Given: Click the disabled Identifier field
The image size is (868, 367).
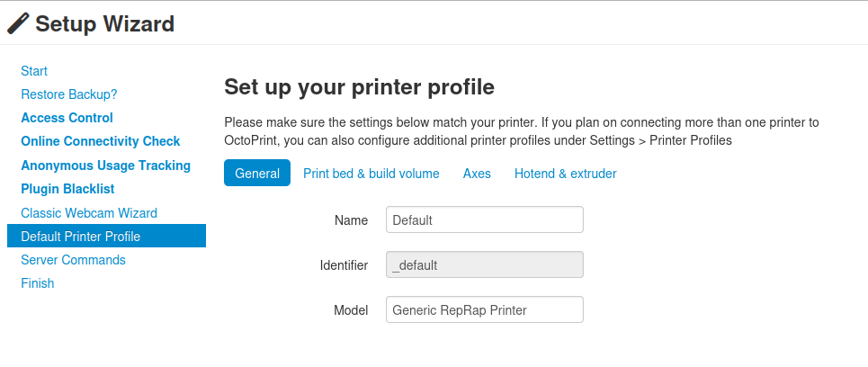Looking at the screenshot, I should click(485, 264).
